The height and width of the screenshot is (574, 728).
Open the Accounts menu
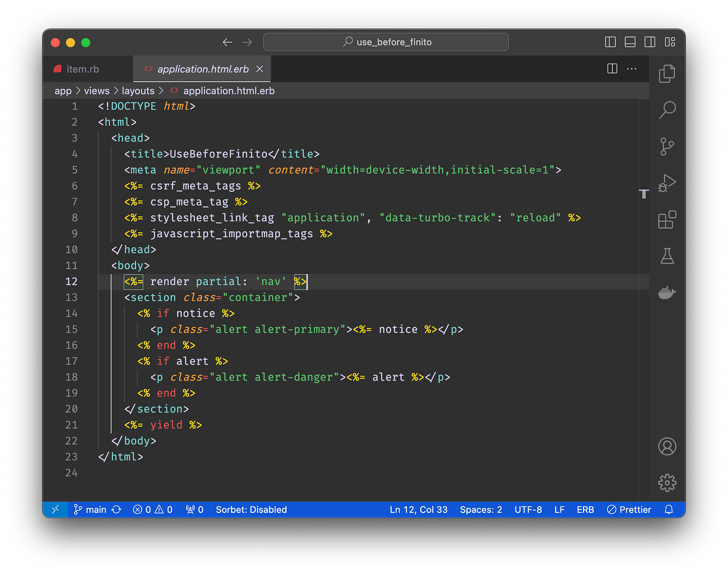(667, 446)
